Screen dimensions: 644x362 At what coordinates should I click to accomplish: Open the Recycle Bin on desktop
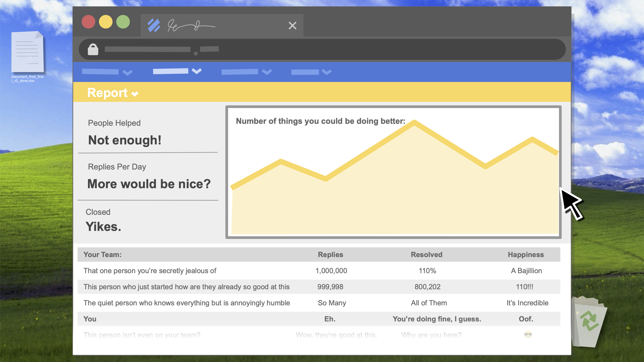tap(590, 322)
